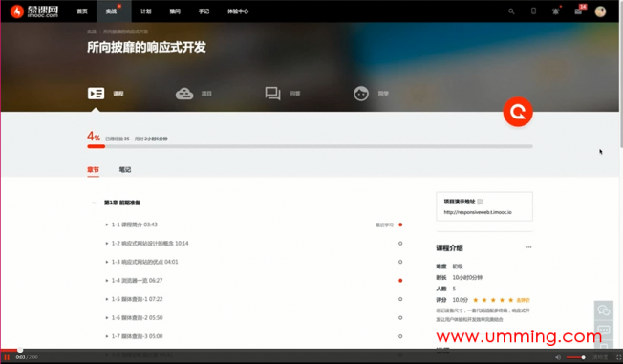Screen dimensions: 623x364
Task: Select the 项目 cloud icon
Action: 184,94
